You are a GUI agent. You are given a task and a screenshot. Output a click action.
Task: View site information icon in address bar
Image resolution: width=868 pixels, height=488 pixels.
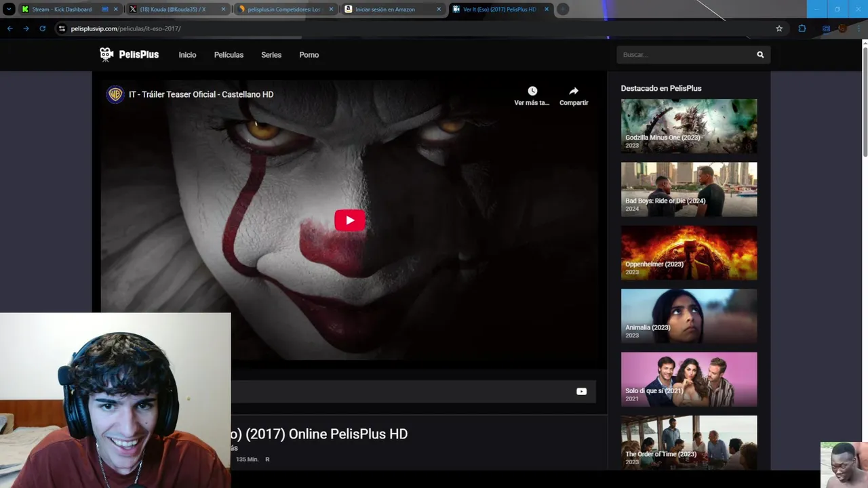pos(62,28)
